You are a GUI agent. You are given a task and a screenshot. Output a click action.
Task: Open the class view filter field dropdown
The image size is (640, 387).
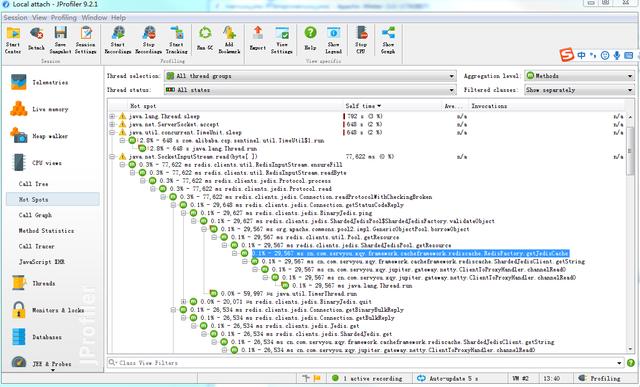tap(620, 363)
